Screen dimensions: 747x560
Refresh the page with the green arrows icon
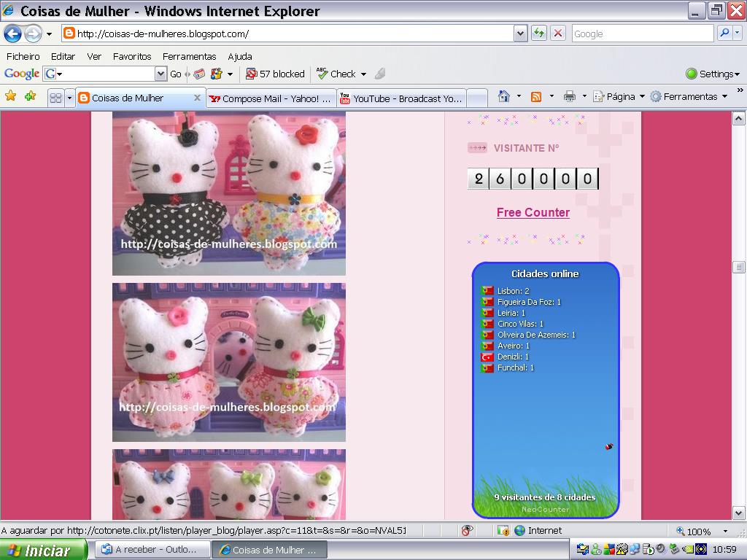[539, 34]
